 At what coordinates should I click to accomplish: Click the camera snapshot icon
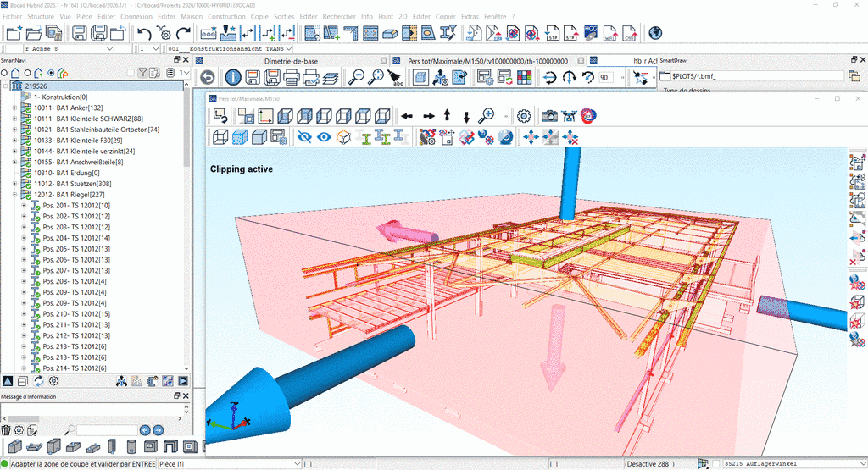point(549,115)
